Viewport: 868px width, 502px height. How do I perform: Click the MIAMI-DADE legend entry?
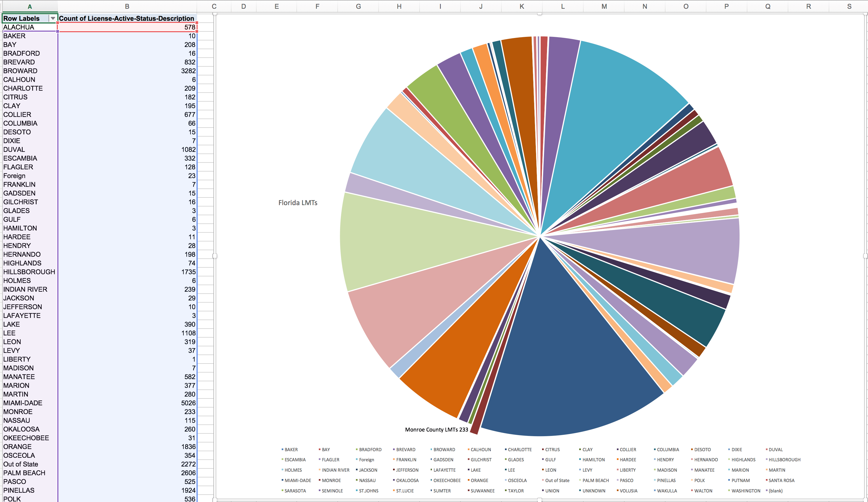coord(298,480)
